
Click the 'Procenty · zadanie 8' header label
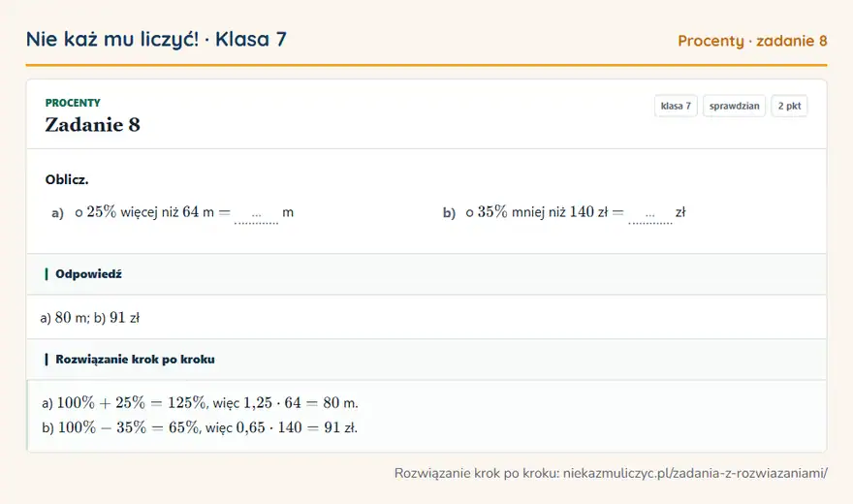pyautogui.click(x=752, y=41)
